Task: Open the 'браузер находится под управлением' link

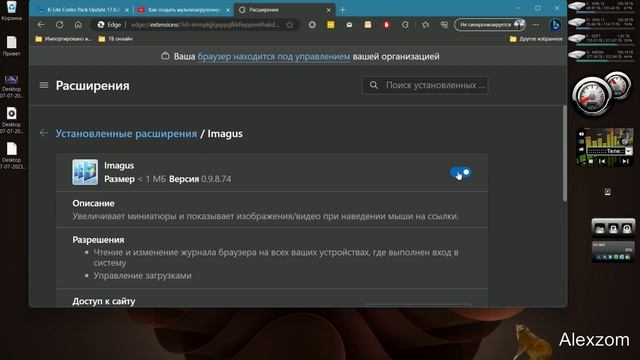Action: pos(274,56)
